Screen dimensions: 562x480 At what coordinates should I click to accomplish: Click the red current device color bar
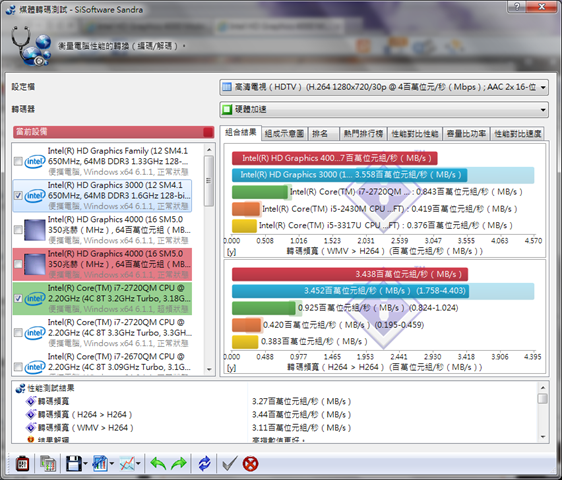[x=113, y=132]
